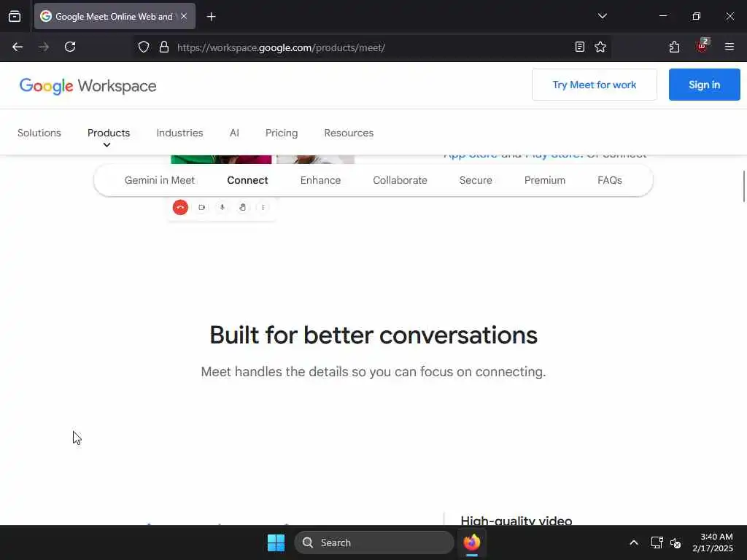
Task: Jump to the Collaborate section
Action: (x=400, y=181)
